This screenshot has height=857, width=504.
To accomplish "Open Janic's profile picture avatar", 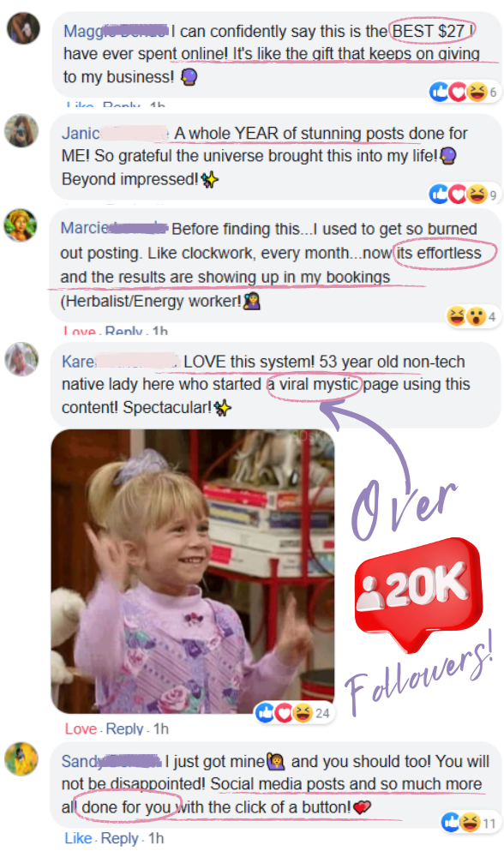I will tap(21, 130).
